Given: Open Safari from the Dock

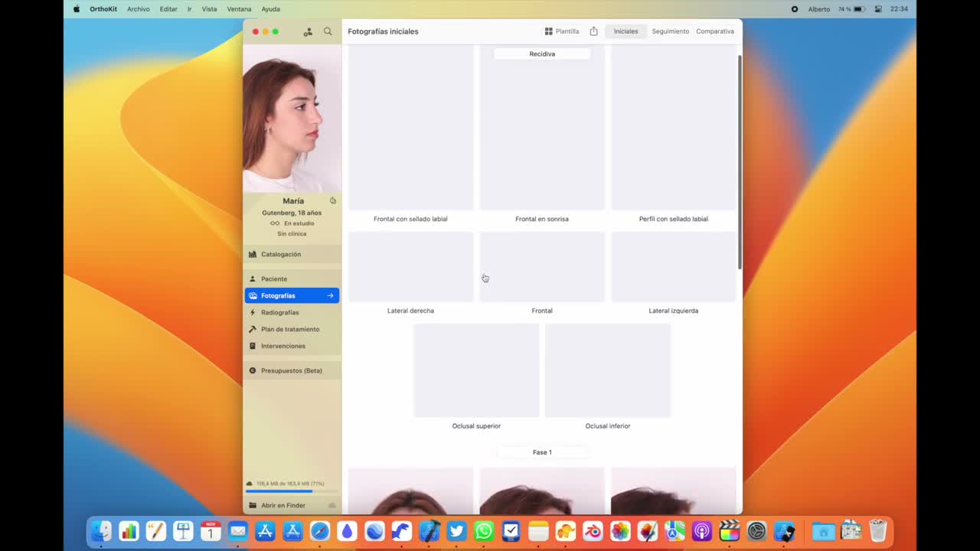Looking at the screenshot, I should click(x=320, y=530).
